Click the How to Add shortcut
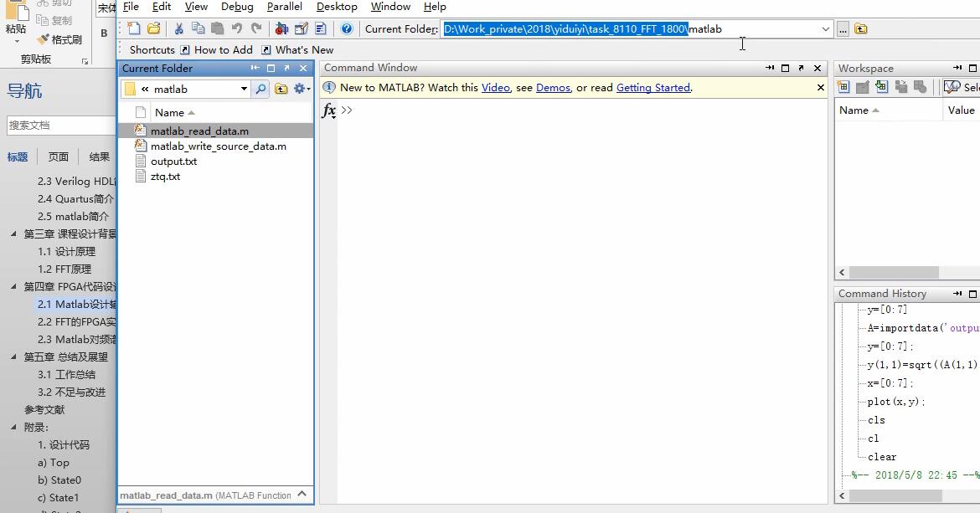This screenshot has width=980, height=513. click(216, 50)
